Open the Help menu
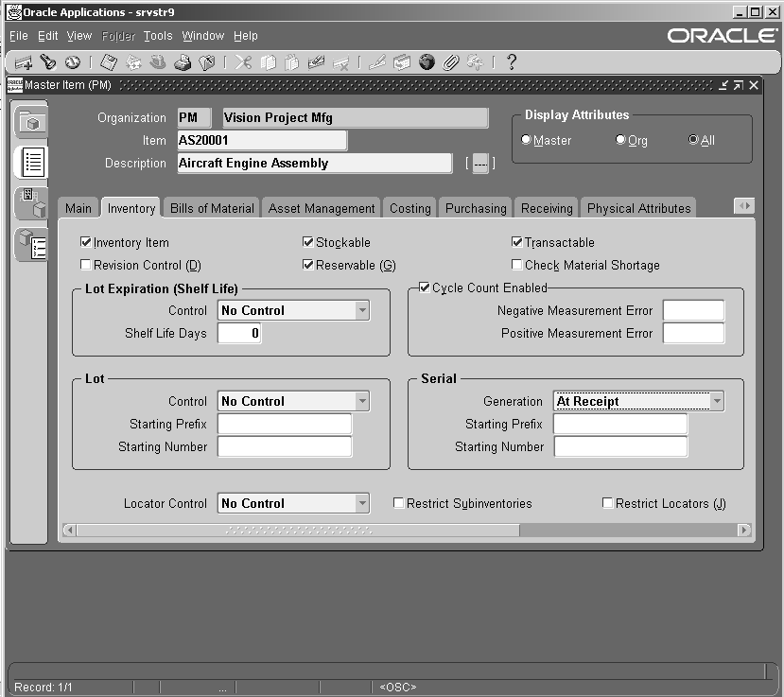The width and height of the screenshot is (784, 697). 246,36
